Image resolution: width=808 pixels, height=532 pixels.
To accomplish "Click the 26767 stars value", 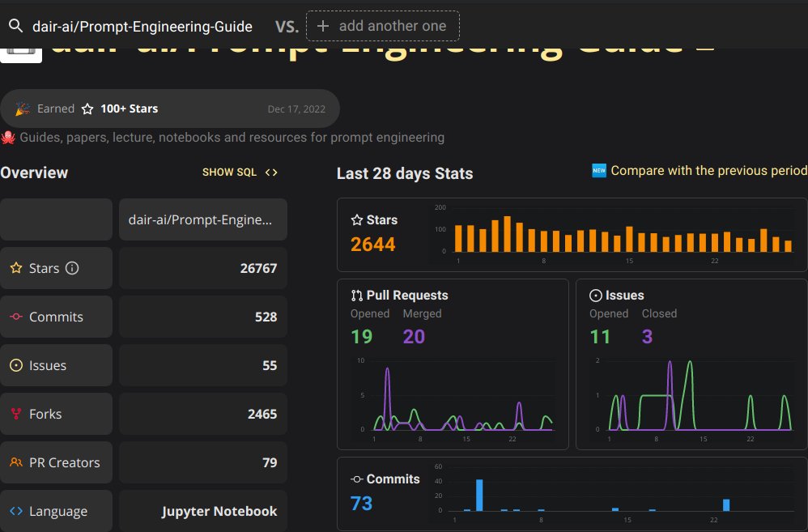I will click(258, 268).
